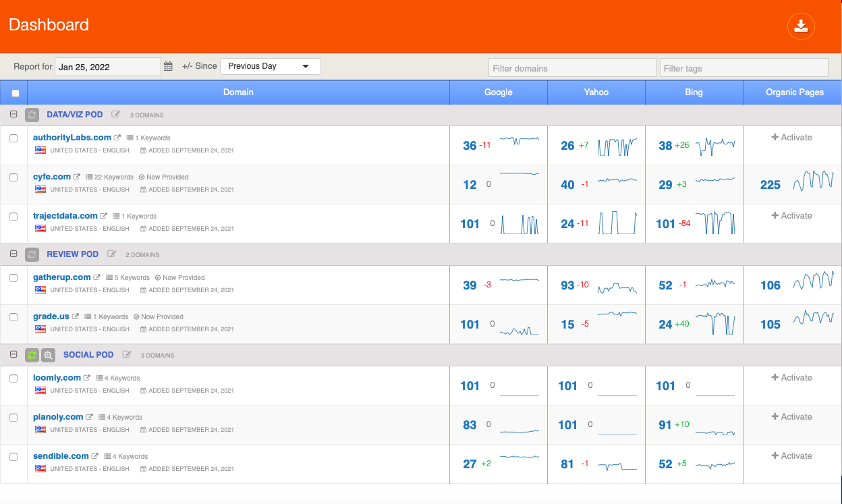842x504 pixels.
Task: Select the grade.us row checkbox
Action: [13, 317]
